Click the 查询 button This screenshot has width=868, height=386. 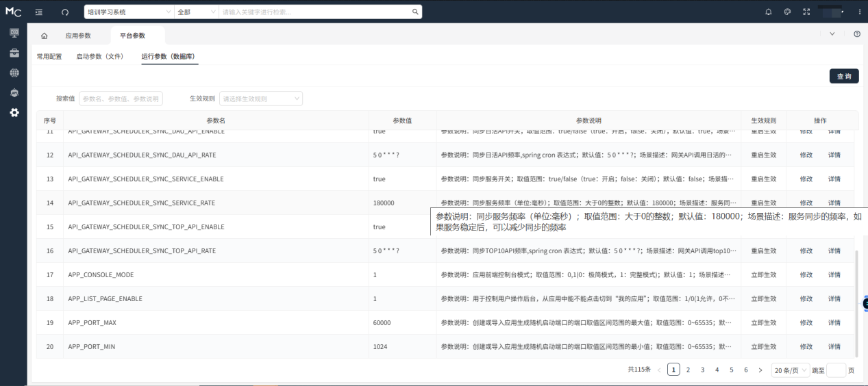pos(844,76)
